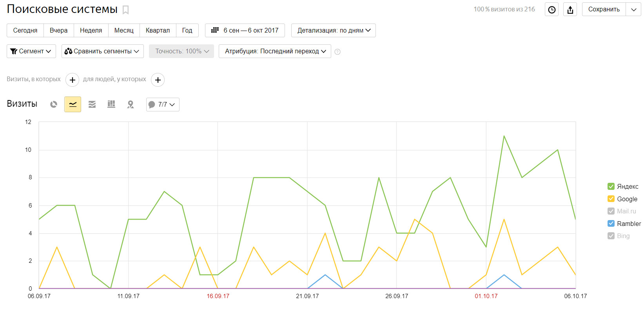Click the Поисковые системы page title
Image resolution: width=644 pixels, height=315 pixels.
[62, 9]
